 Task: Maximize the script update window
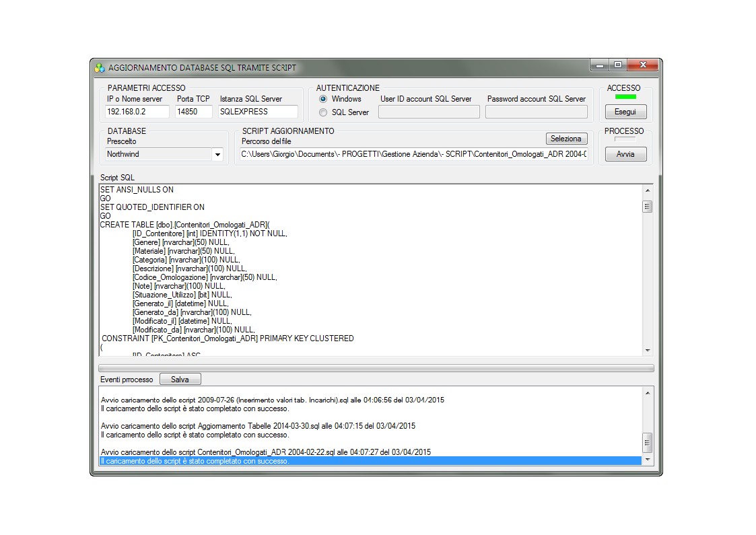click(618, 65)
